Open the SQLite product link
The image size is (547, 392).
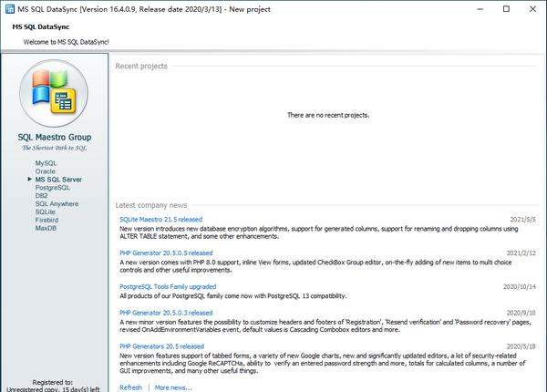[45, 211]
